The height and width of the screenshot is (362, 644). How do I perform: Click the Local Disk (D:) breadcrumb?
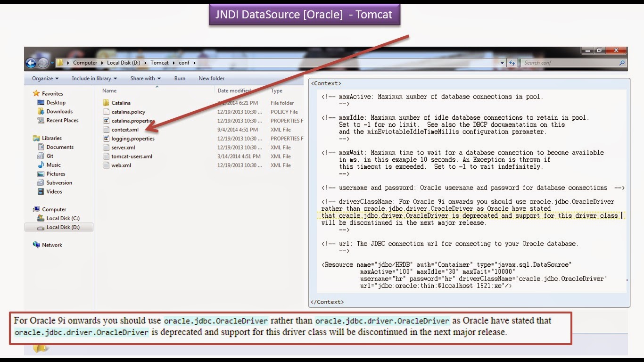click(124, 63)
